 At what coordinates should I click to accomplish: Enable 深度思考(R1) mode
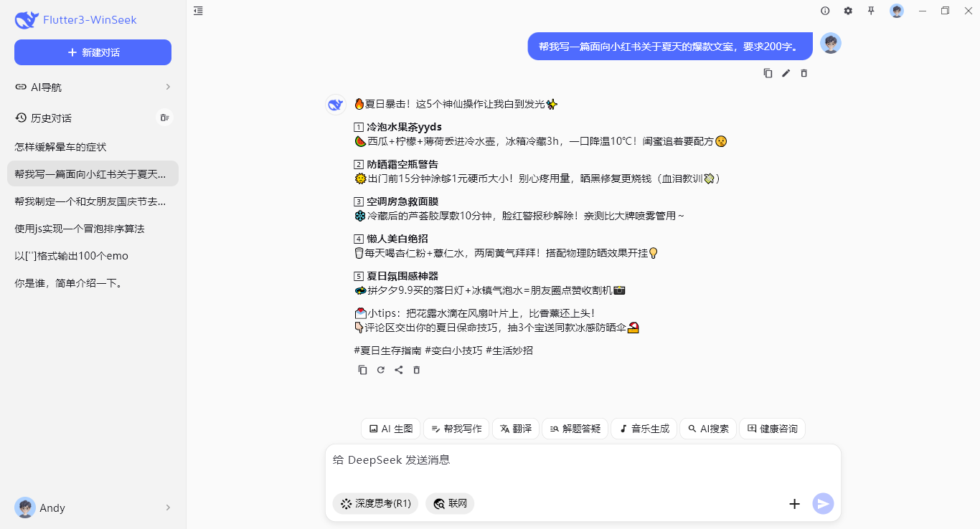pyautogui.click(x=374, y=503)
